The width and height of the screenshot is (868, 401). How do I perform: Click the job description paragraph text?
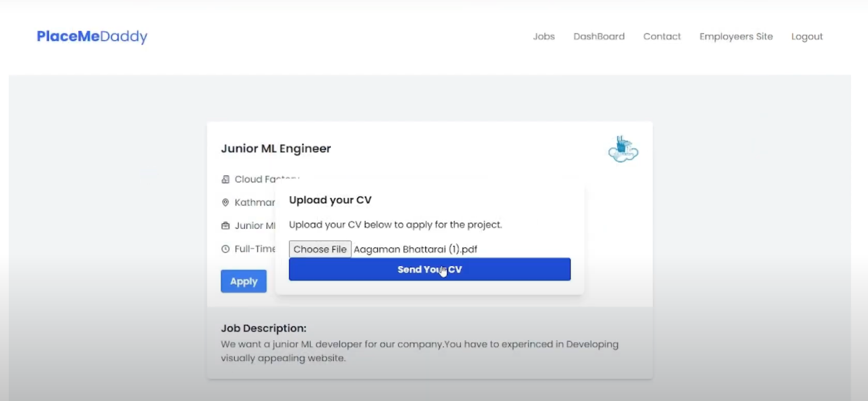tap(419, 351)
